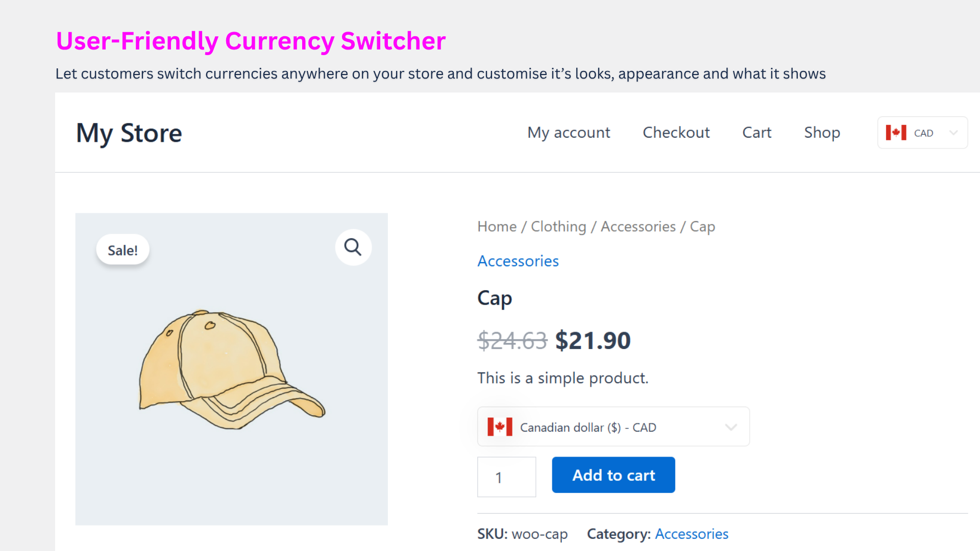Click the Canadian flag in header switcher
The height and width of the screenshot is (551, 980).
click(x=896, y=133)
